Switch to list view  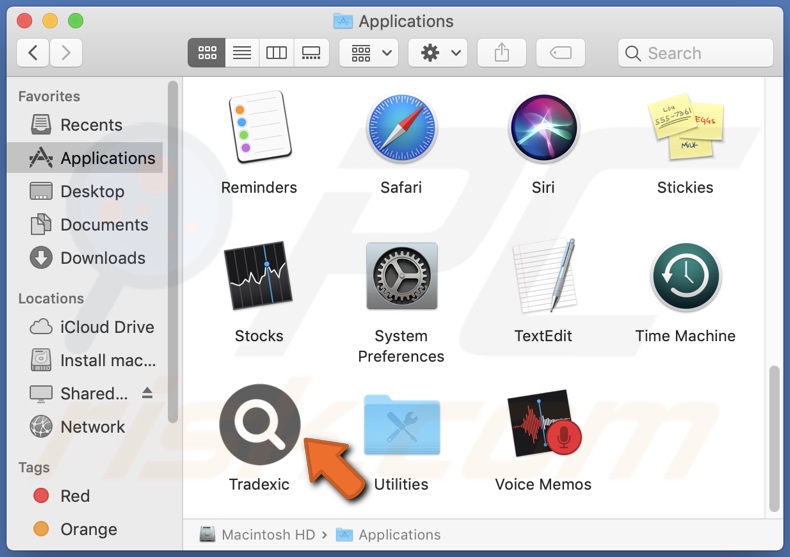pyautogui.click(x=242, y=52)
